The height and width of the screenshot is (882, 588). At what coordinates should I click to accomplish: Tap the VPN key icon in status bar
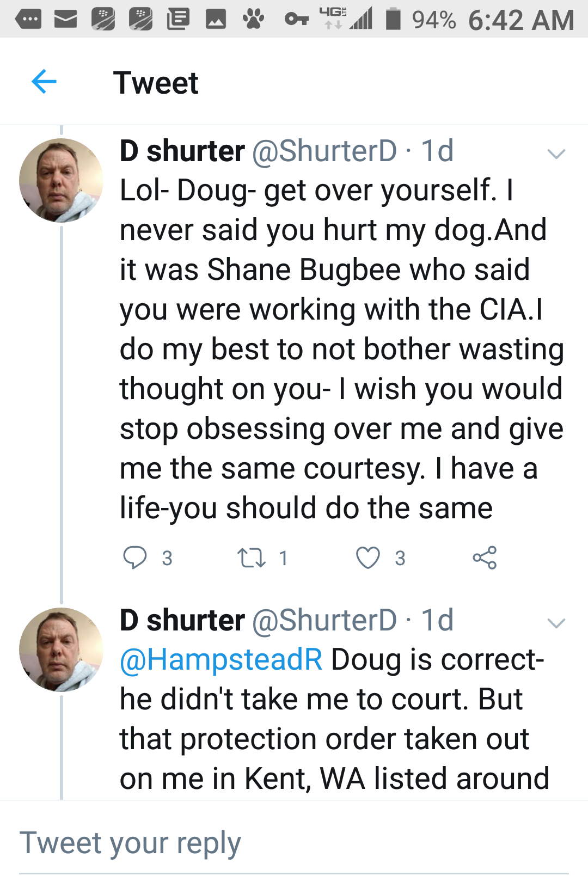tap(297, 20)
